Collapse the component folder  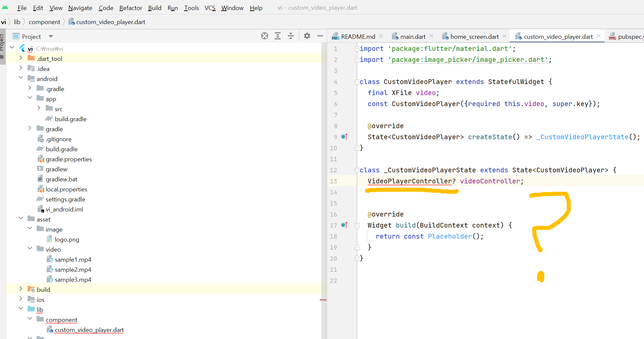click(x=30, y=319)
